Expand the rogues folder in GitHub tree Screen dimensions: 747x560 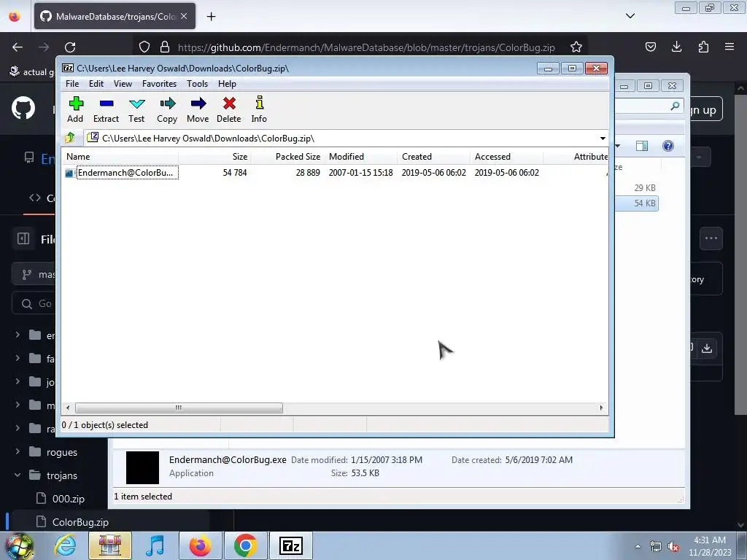(x=18, y=452)
